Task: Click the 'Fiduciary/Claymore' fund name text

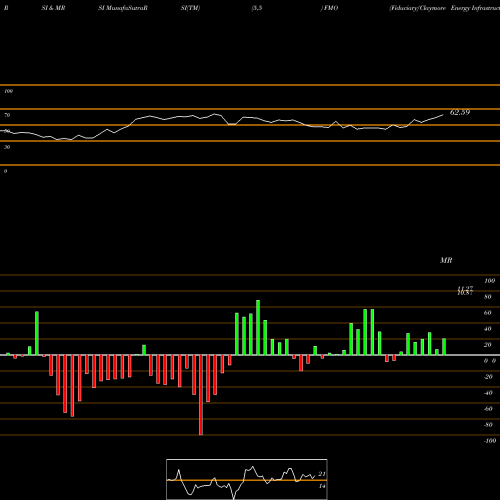Action: pos(417,8)
